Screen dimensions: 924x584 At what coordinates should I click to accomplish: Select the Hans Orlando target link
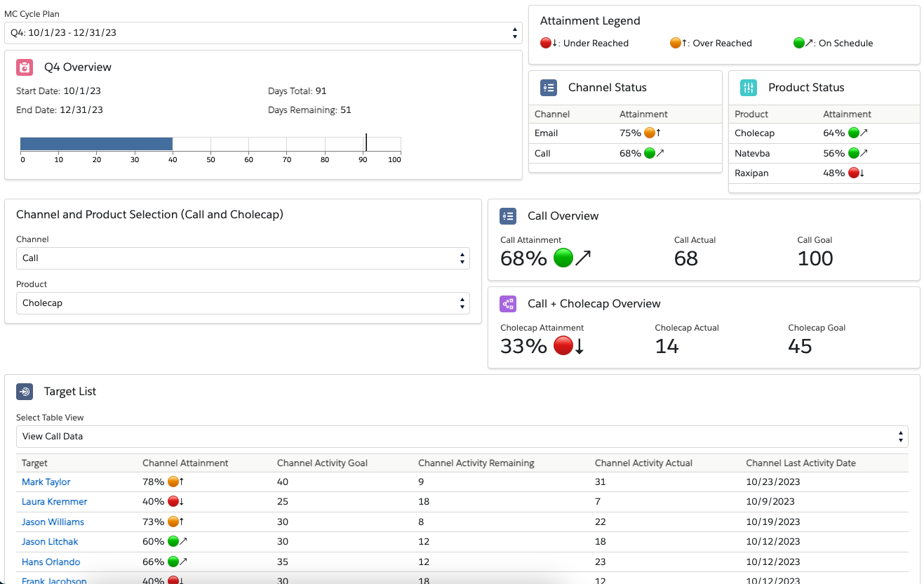(x=51, y=562)
